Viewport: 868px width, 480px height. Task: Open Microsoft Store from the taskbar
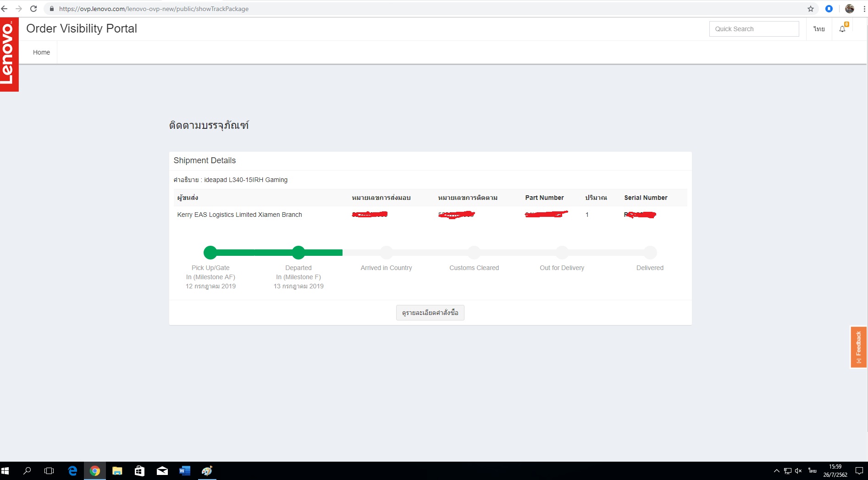click(140, 471)
